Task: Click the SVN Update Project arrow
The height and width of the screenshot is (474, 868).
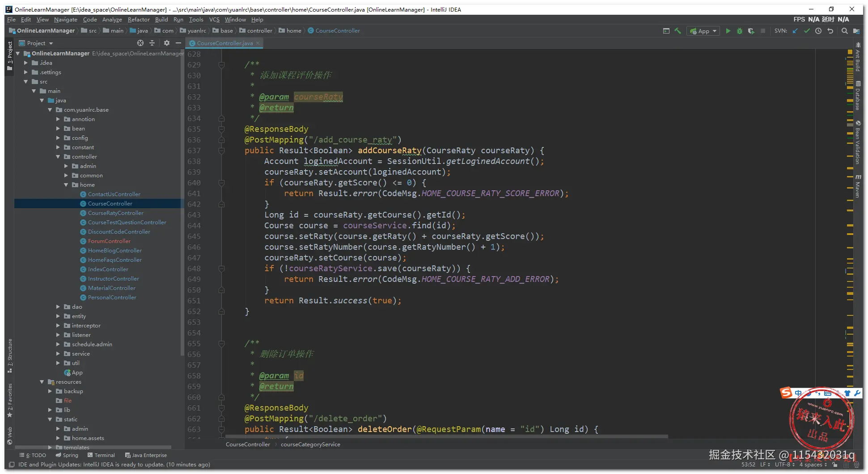Action: point(795,31)
